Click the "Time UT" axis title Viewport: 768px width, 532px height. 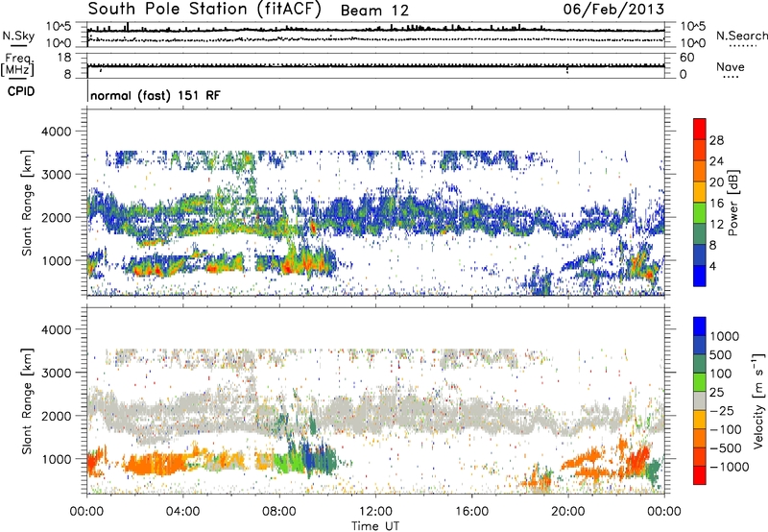click(375, 525)
